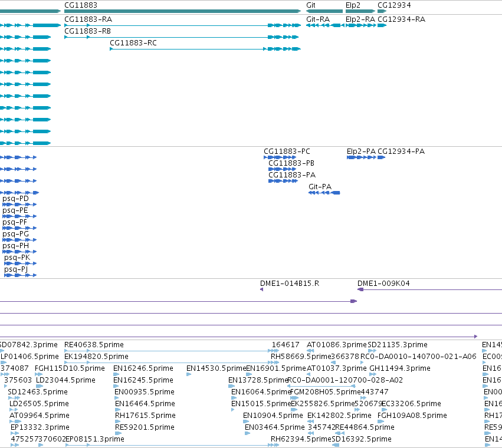Click the 375603 EST label
The height and width of the screenshot is (448, 502).
18,380
